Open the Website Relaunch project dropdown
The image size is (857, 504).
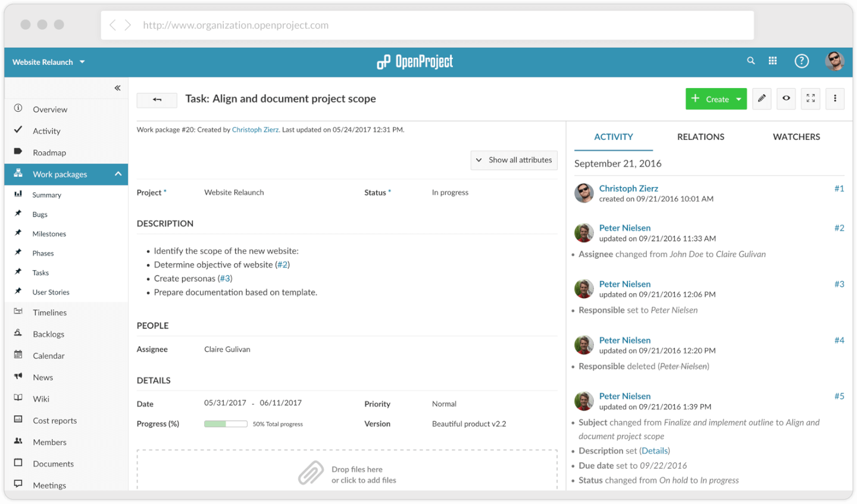point(49,62)
